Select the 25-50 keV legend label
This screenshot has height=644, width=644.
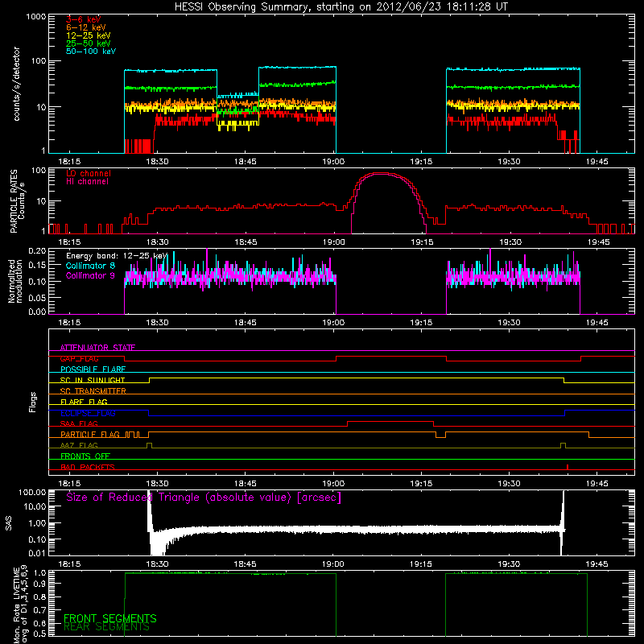click(x=89, y=43)
